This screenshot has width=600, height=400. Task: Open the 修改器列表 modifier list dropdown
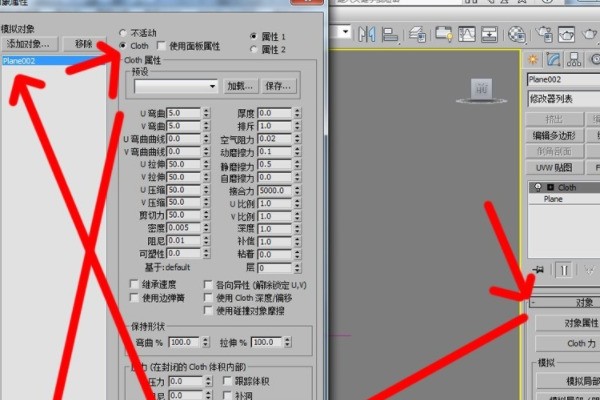564,99
